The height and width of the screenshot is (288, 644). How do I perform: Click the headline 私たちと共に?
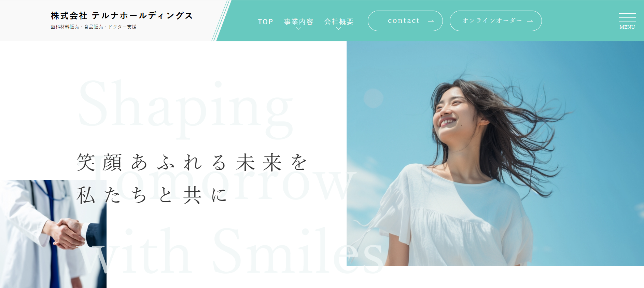(x=152, y=195)
